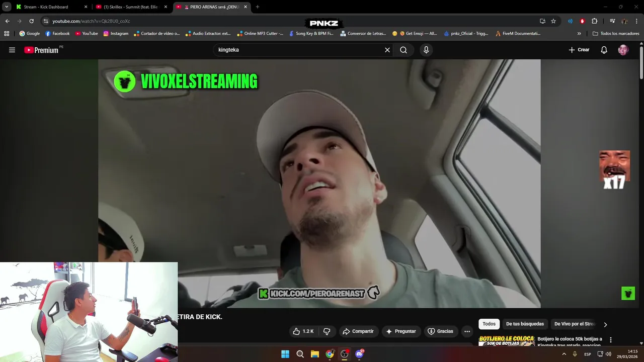Open YouTube notifications bell

[604, 50]
